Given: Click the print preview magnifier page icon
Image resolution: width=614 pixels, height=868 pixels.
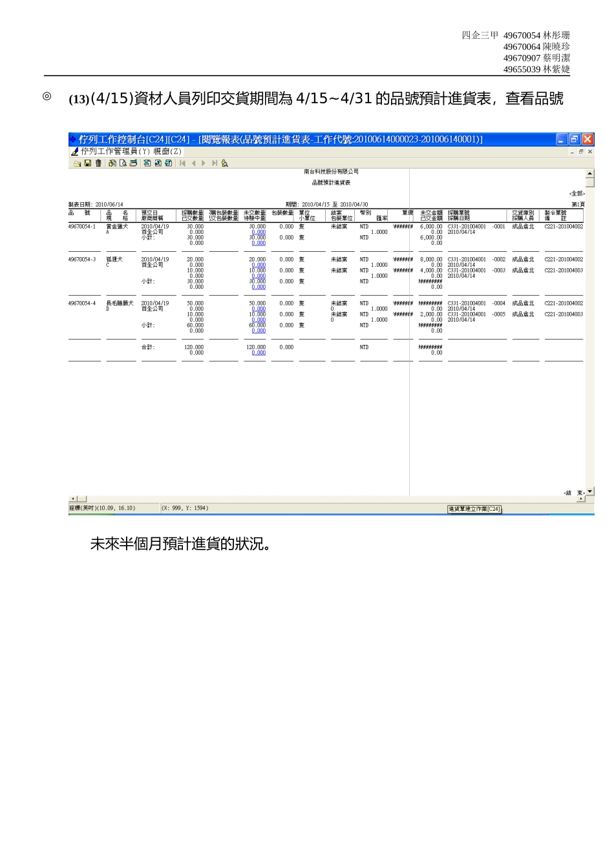Looking at the screenshot, I should 123,163.
